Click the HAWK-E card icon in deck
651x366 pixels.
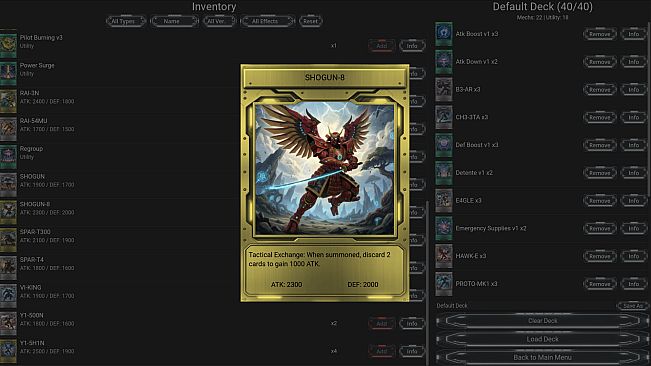point(444,256)
